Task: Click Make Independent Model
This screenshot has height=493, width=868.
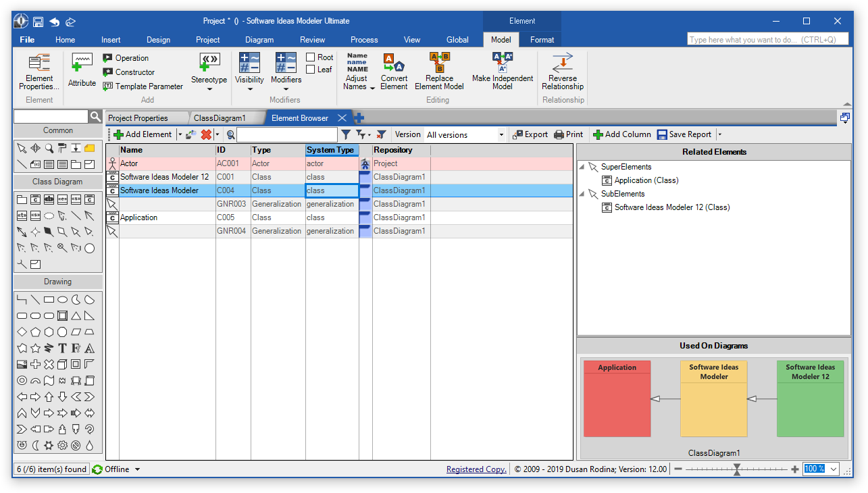Action: (502, 72)
